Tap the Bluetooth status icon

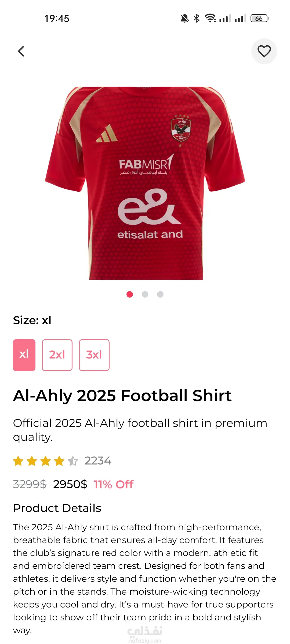click(197, 18)
